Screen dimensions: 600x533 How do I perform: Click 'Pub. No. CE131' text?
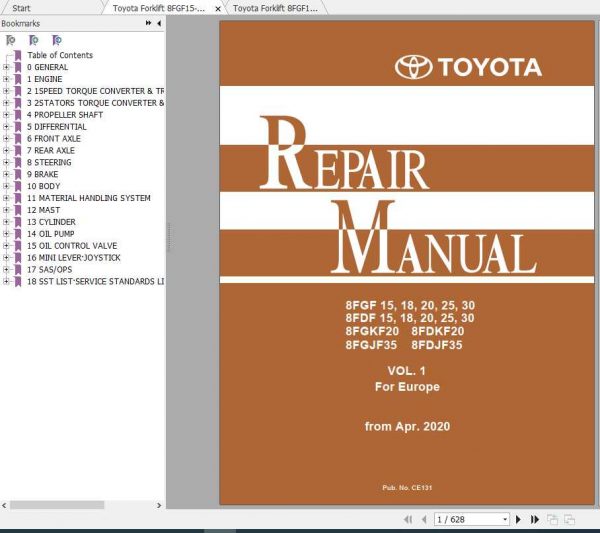(407, 487)
